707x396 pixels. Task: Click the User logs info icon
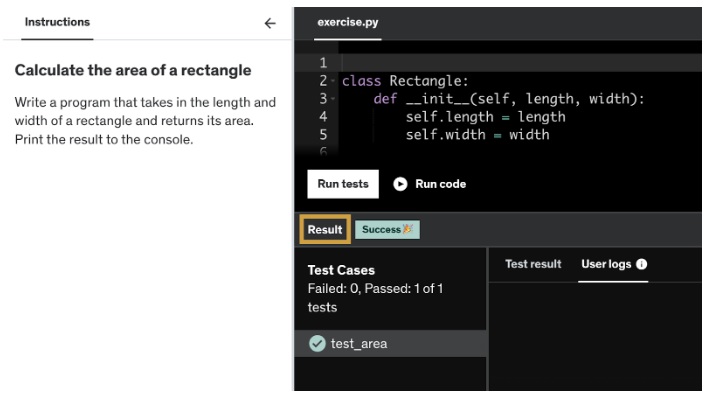tap(641, 264)
